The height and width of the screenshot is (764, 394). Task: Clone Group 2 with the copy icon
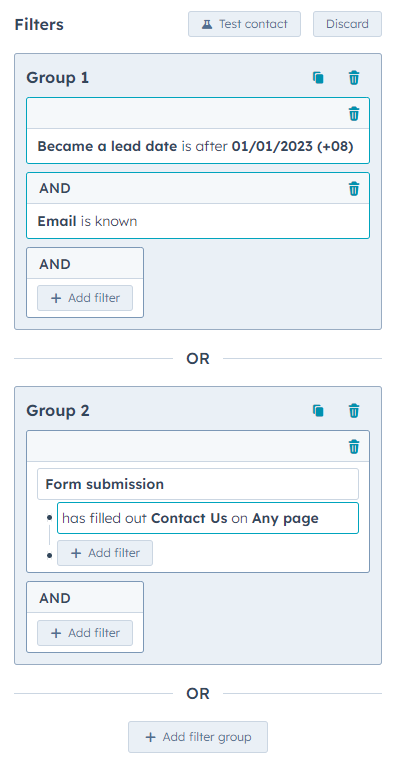(x=318, y=411)
